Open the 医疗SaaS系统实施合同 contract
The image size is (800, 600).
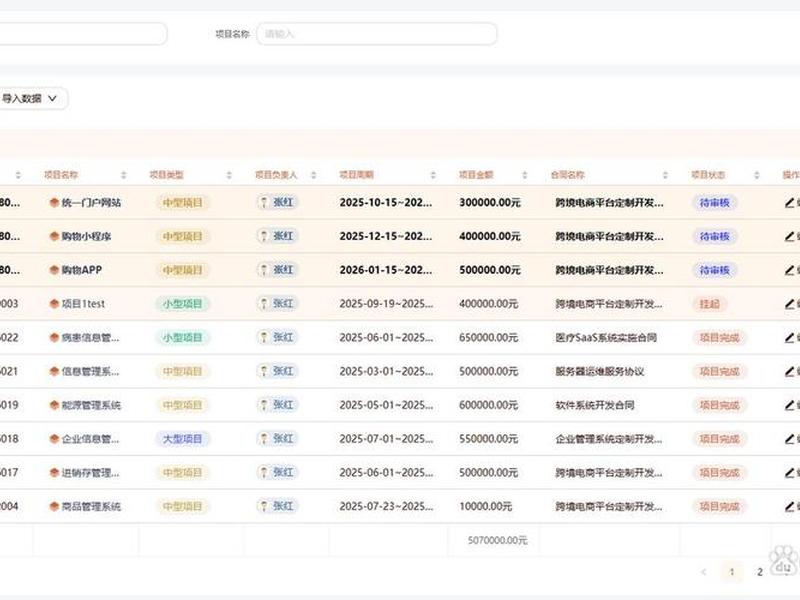pyautogui.click(x=606, y=337)
